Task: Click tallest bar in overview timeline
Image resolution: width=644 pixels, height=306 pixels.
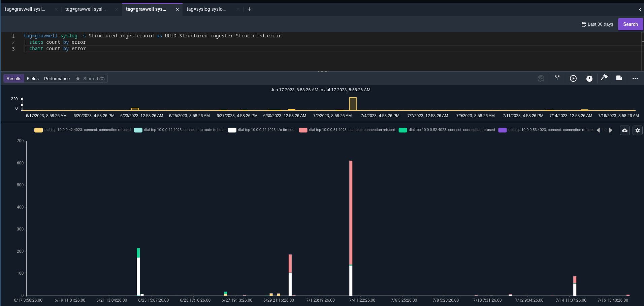Action: pyautogui.click(x=353, y=104)
